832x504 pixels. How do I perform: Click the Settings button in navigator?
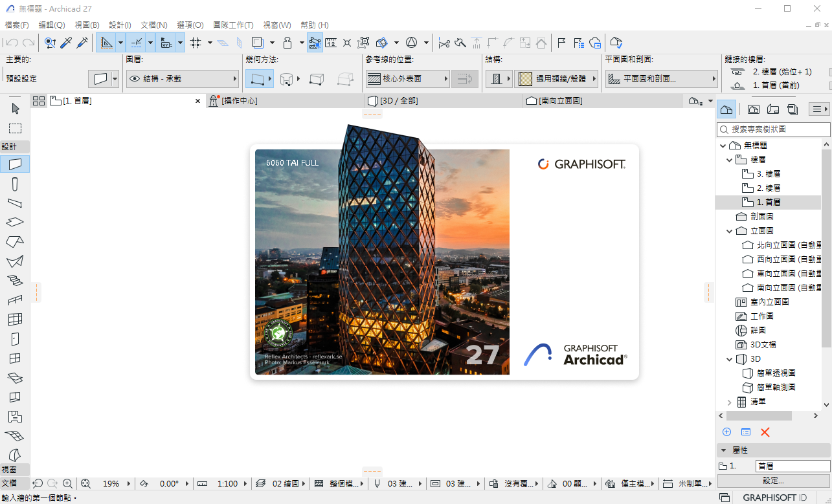[x=773, y=481]
